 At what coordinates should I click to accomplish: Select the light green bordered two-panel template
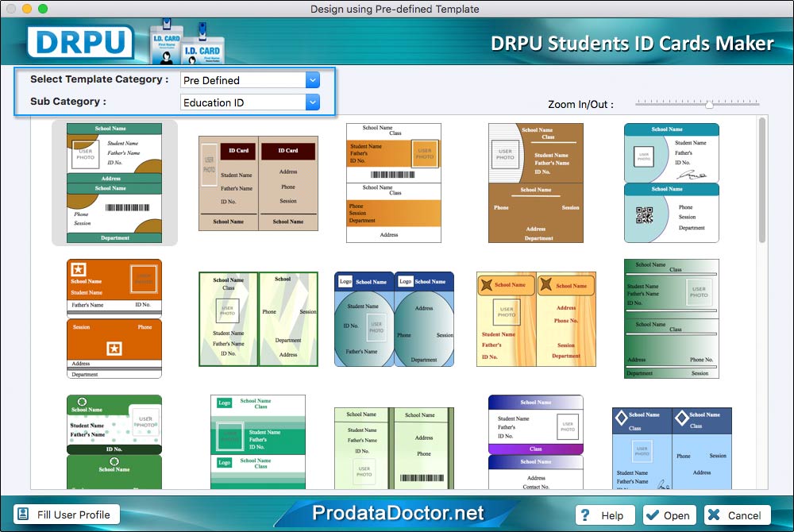click(x=258, y=319)
